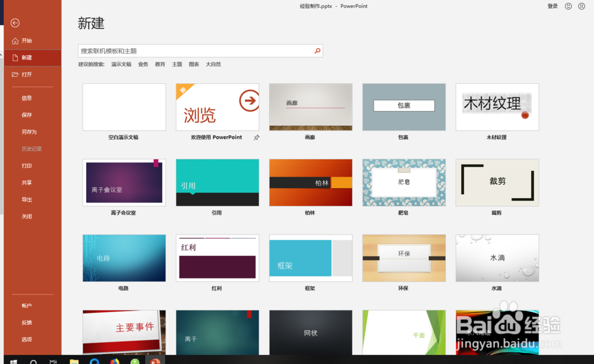Open Windows Start menu
Image resolution: width=594 pixels, height=364 pixels.
(x=14, y=362)
